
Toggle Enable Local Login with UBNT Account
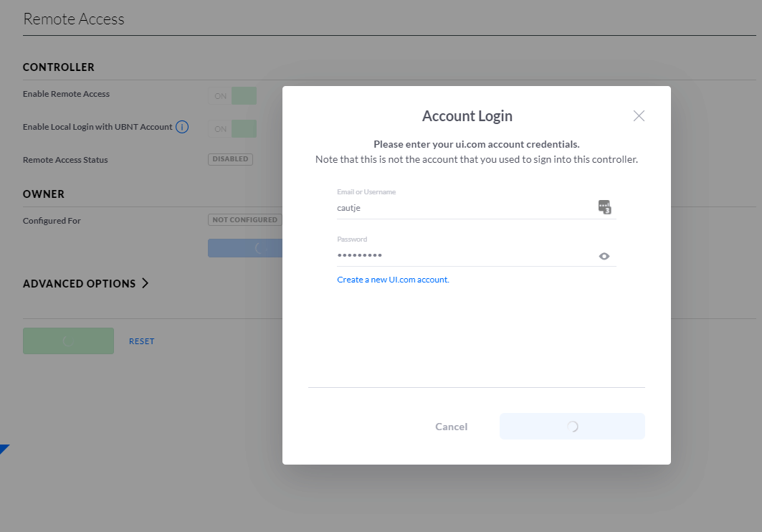(x=232, y=128)
